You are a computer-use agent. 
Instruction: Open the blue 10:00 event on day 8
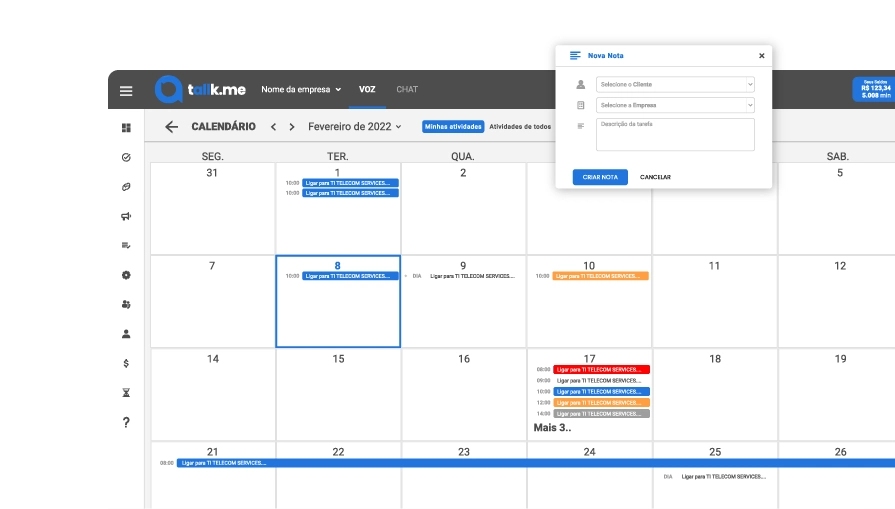350,276
